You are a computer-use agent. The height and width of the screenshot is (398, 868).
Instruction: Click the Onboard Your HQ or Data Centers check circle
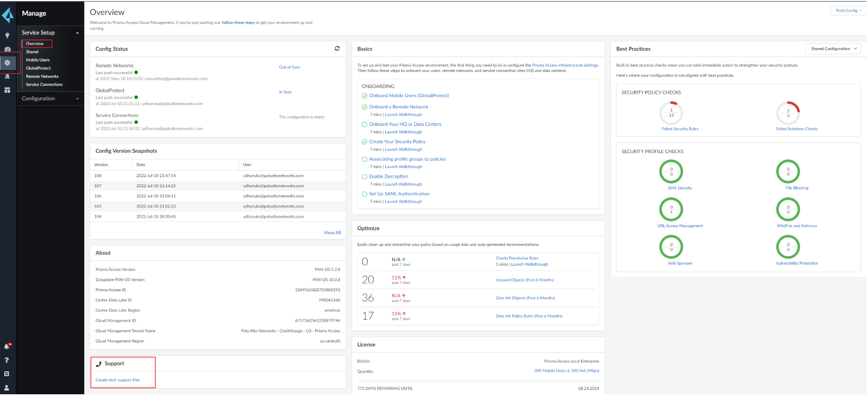(364, 124)
